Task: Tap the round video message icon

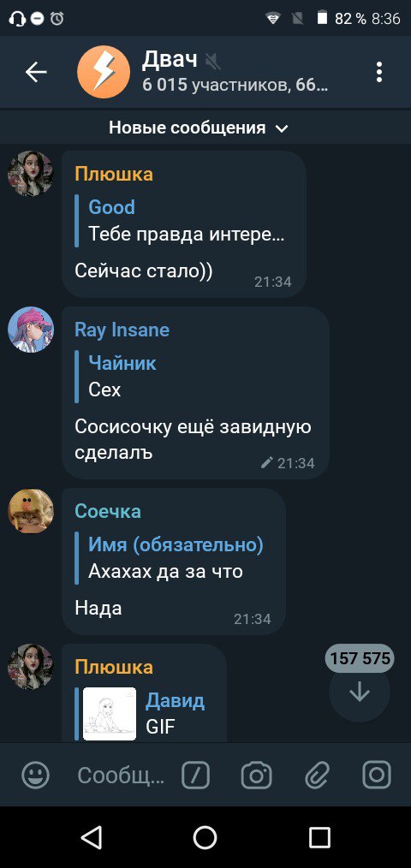Action: [x=377, y=775]
